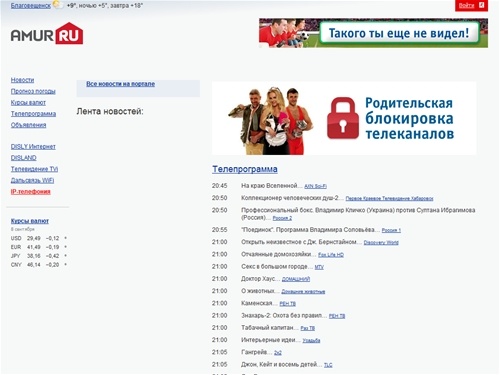Open the Discovery World channel link
This screenshot has height=375, width=500.
[381, 243]
